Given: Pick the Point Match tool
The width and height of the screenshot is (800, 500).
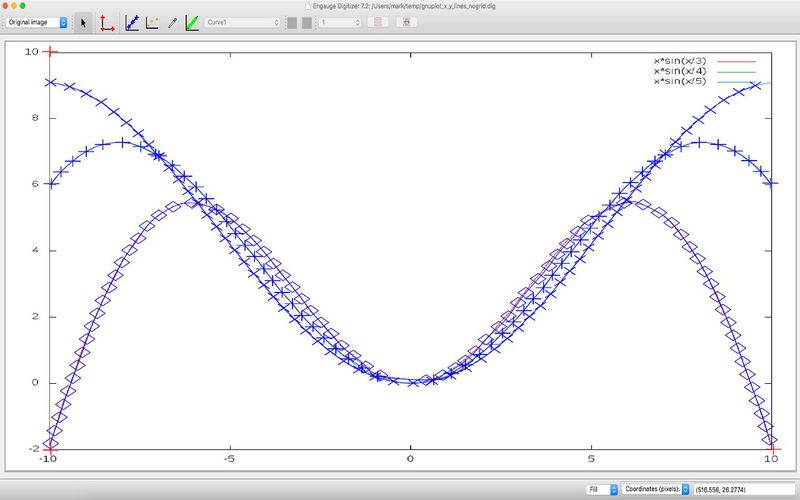Looking at the screenshot, I should point(152,22).
